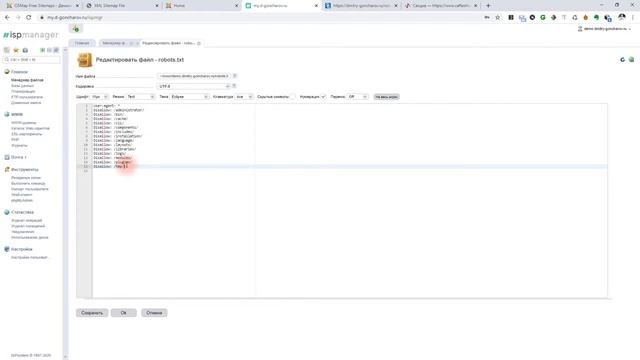Click the line 'Disallow: /installation/' in editor
This screenshot has height=360, width=640.
118,136
